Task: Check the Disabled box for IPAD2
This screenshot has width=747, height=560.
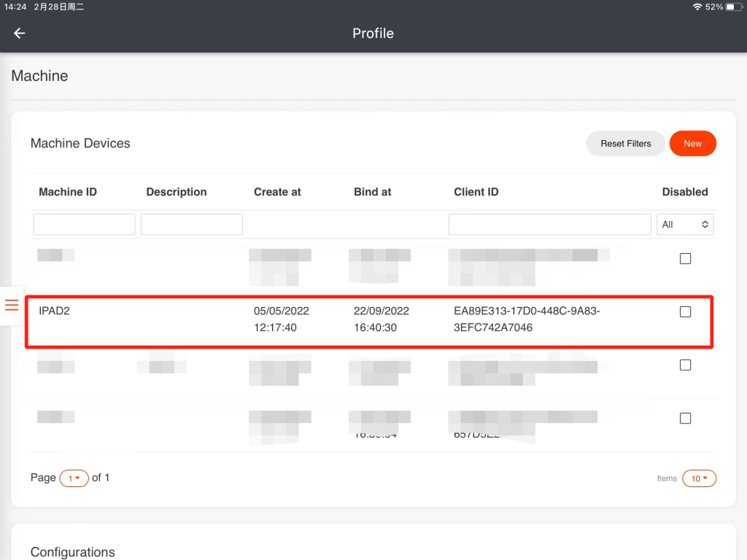Action: tap(685, 312)
